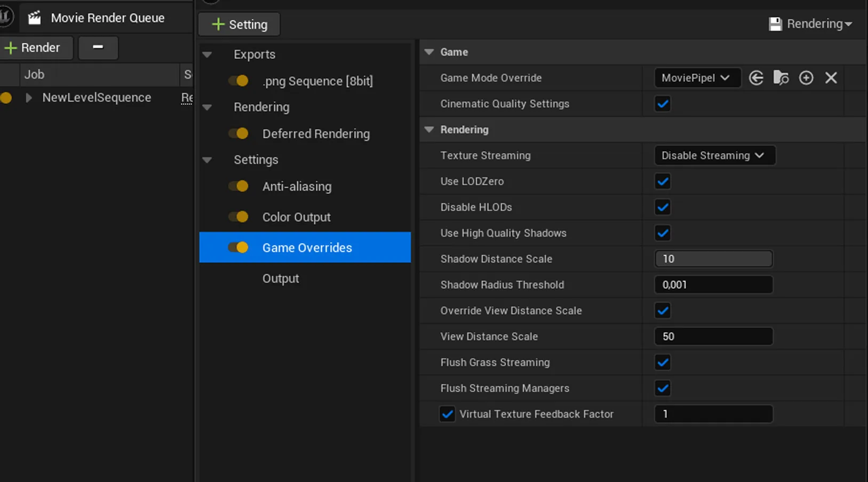Collapse the Exports group
Screen dimensions: 868x482
click(x=208, y=54)
